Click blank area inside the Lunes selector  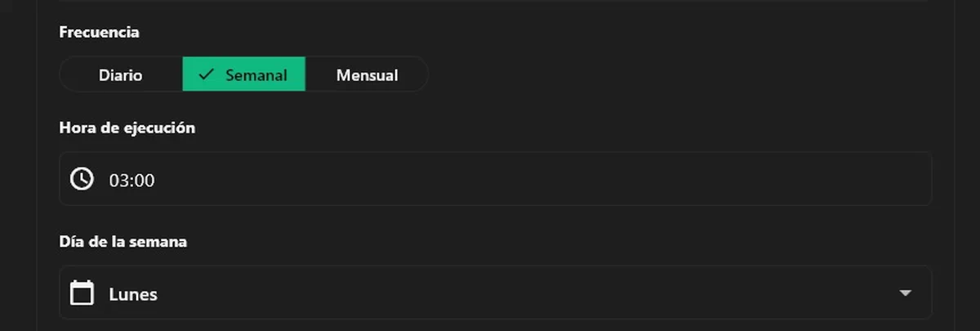click(x=523, y=293)
